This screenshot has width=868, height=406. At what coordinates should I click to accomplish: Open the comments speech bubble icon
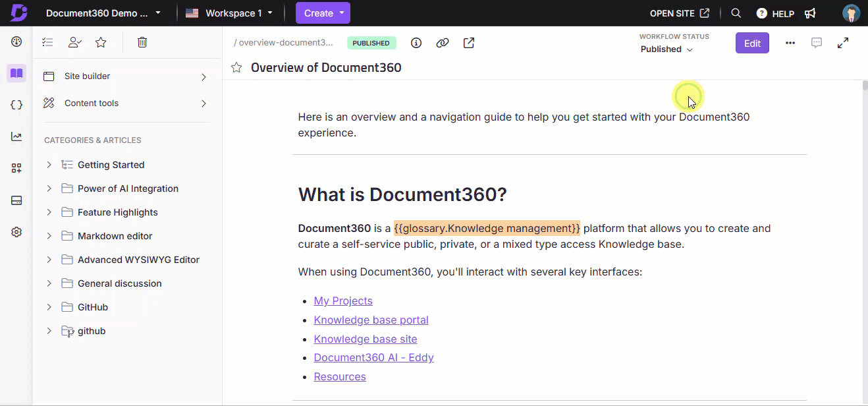[817, 43]
